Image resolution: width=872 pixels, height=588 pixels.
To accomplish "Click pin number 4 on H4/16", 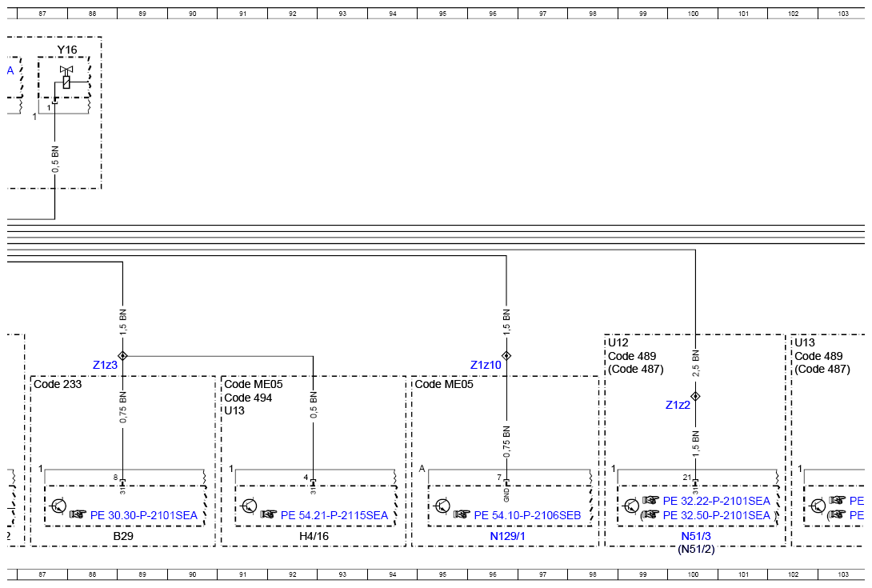I will pos(306,478).
